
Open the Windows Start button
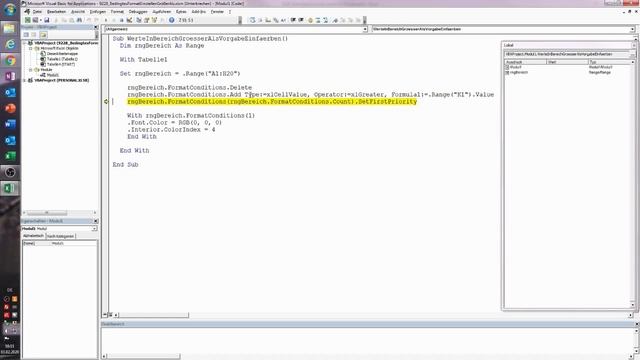click(x=10, y=9)
